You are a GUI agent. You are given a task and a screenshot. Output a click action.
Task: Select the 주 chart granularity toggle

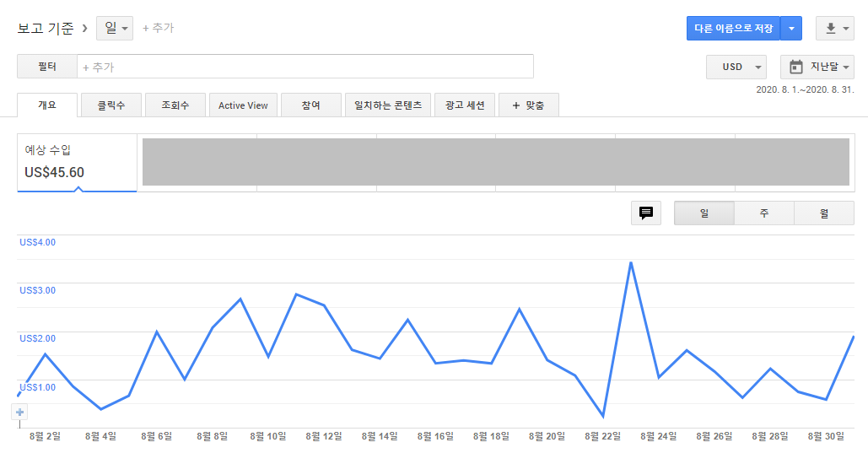[764, 213]
